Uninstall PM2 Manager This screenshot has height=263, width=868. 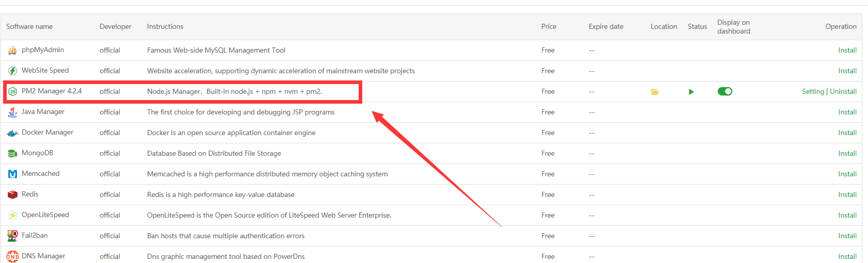[843, 91]
